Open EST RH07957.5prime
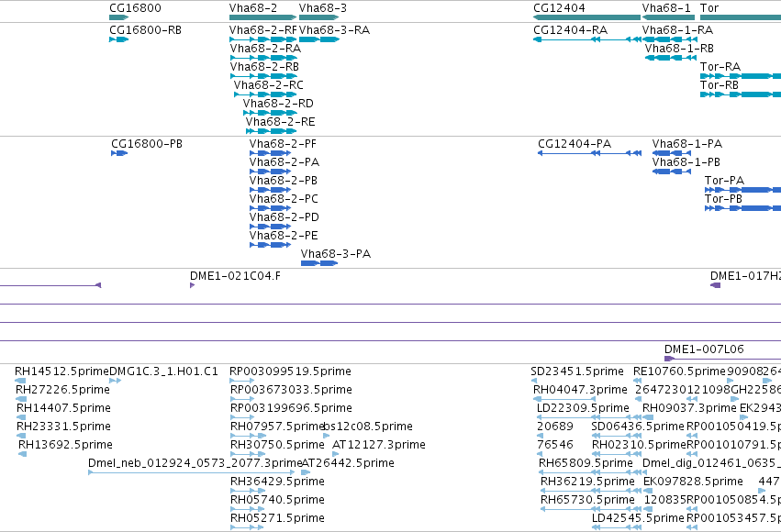This screenshot has width=781, height=532. [277, 427]
